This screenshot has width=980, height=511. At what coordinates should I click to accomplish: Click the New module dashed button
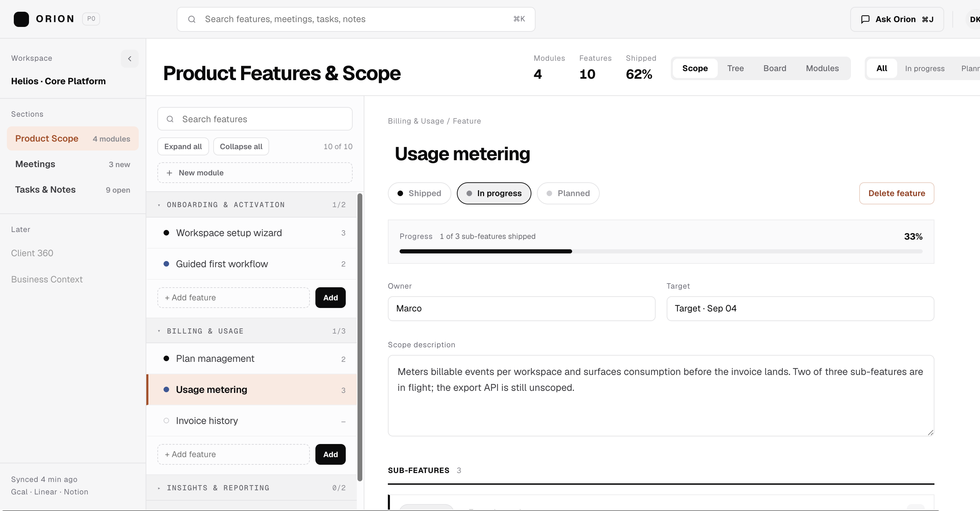tap(255, 173)
